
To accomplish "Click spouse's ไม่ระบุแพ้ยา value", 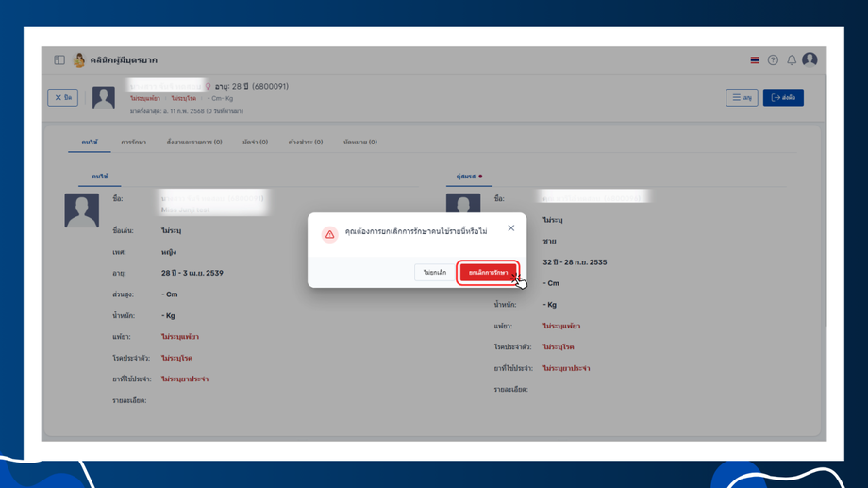I will point(561,327).
